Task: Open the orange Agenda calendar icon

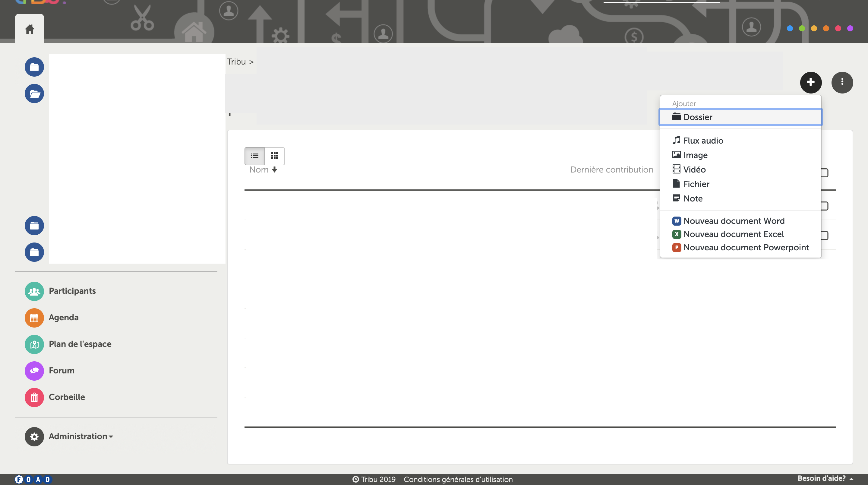Action: 34,318
